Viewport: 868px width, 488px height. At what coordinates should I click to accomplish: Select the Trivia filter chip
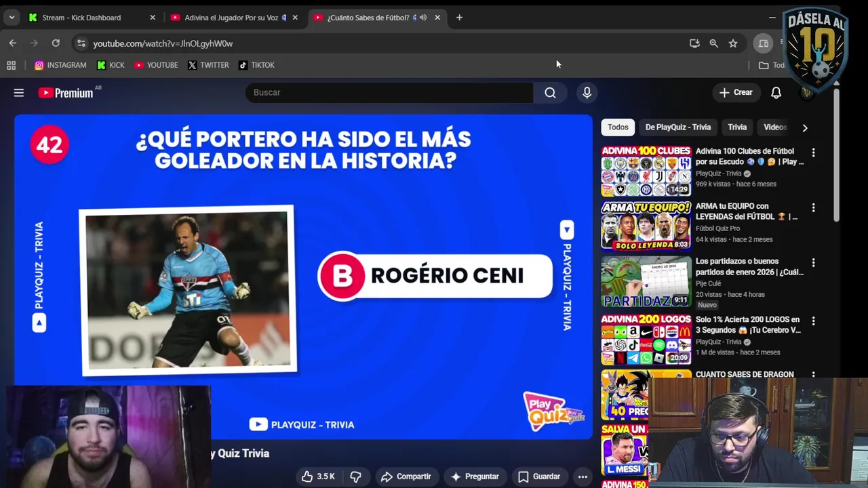(737, 127)
